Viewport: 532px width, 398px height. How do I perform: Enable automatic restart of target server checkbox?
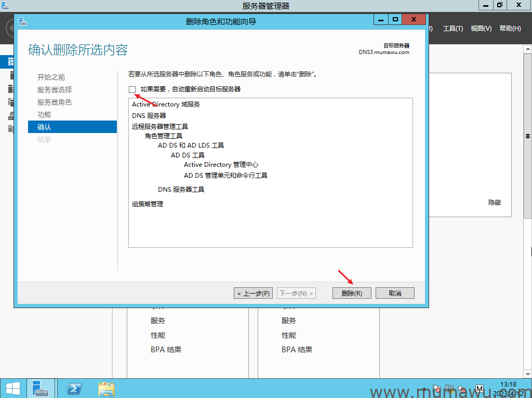(x=132, y=89)
